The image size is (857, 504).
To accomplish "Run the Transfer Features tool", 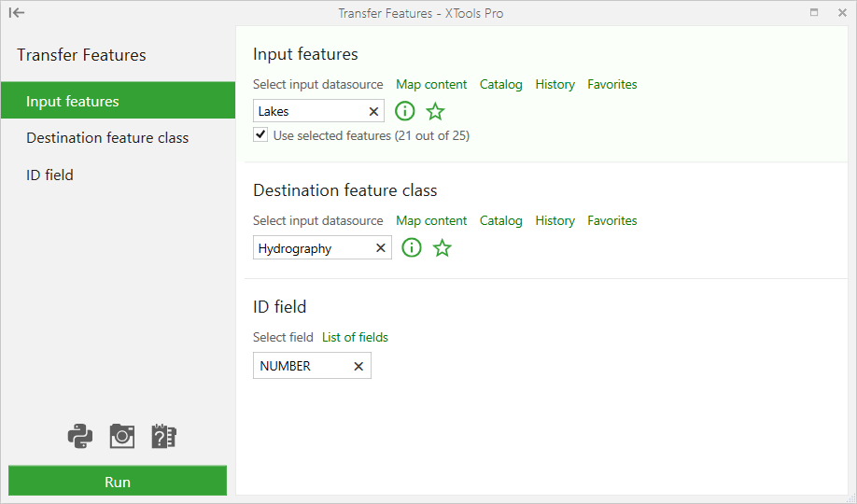I will point(118,481).
